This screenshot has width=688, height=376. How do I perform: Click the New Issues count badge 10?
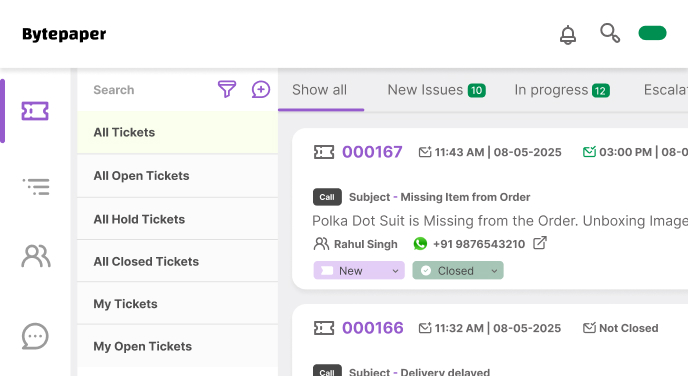click(x=477, y=90)
